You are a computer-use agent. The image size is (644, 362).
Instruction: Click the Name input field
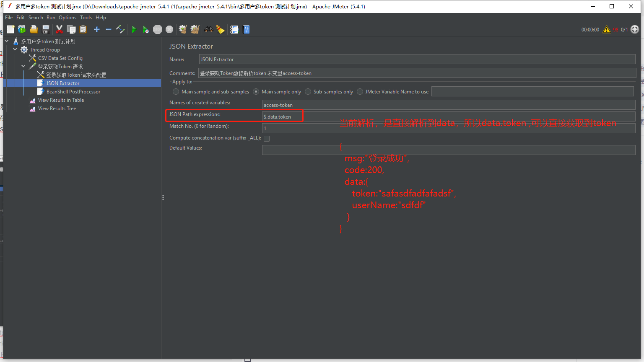(x=417, y=59)
